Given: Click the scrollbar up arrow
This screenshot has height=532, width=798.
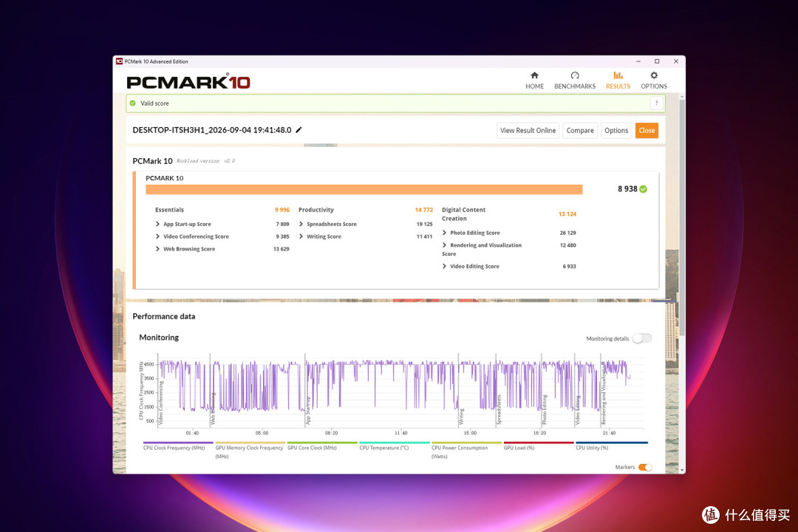Looking at the screenshot, I should (x=682, y=97).
